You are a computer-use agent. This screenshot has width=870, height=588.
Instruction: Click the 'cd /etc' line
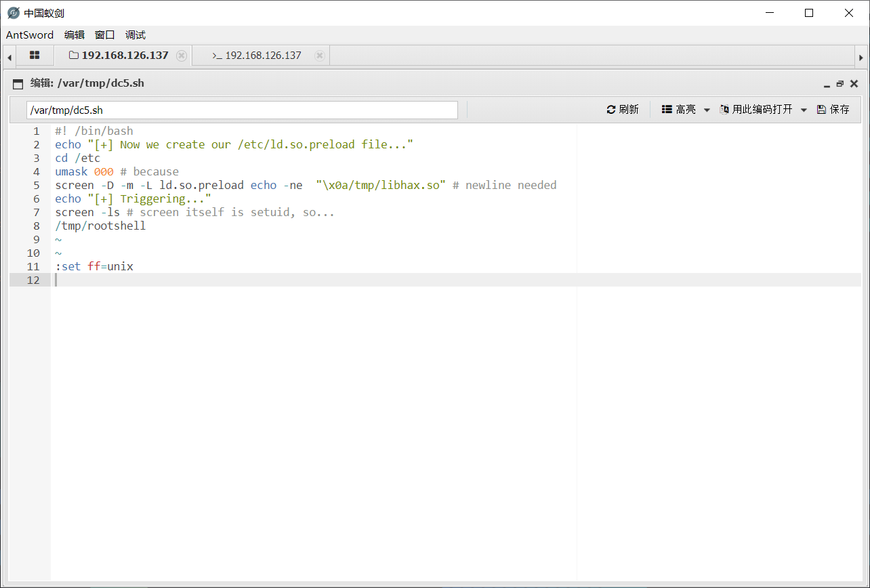pyautogui.click(x=78, y=158)
